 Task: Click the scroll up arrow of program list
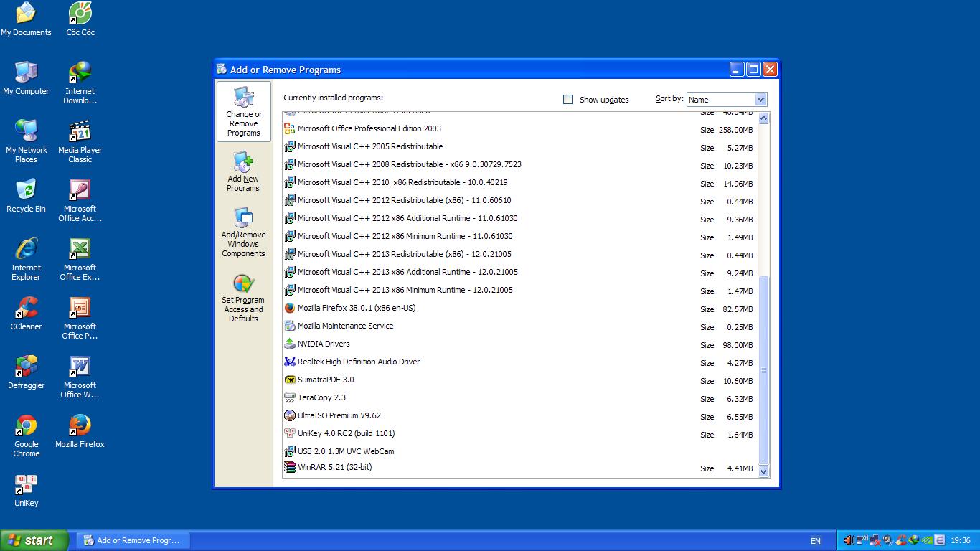(x=763, y=118)
